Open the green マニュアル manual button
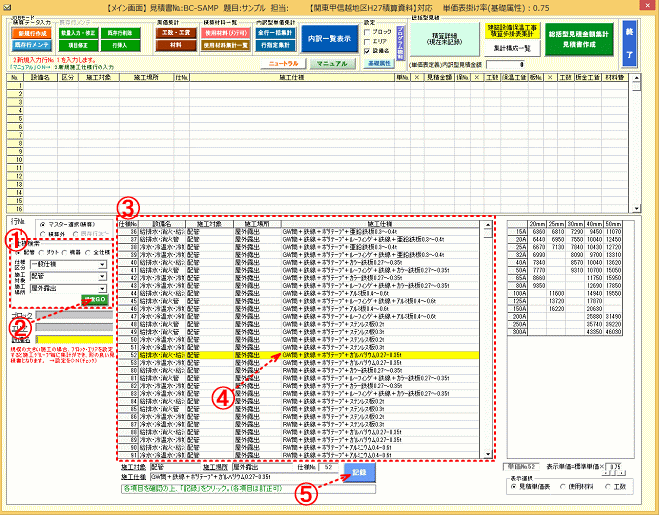659x515 pixels. 331,62
